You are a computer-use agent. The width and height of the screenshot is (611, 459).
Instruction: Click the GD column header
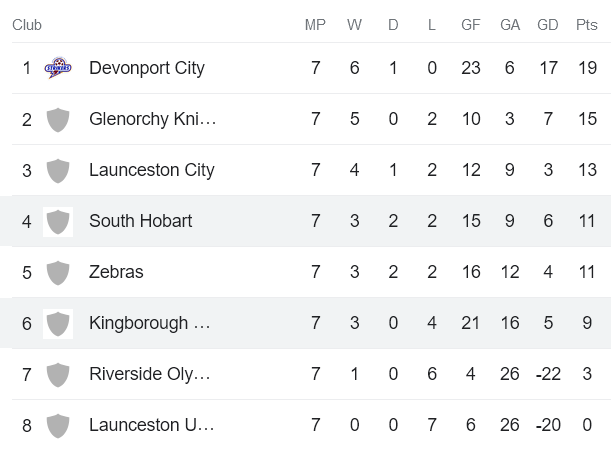tap(547, 25)
